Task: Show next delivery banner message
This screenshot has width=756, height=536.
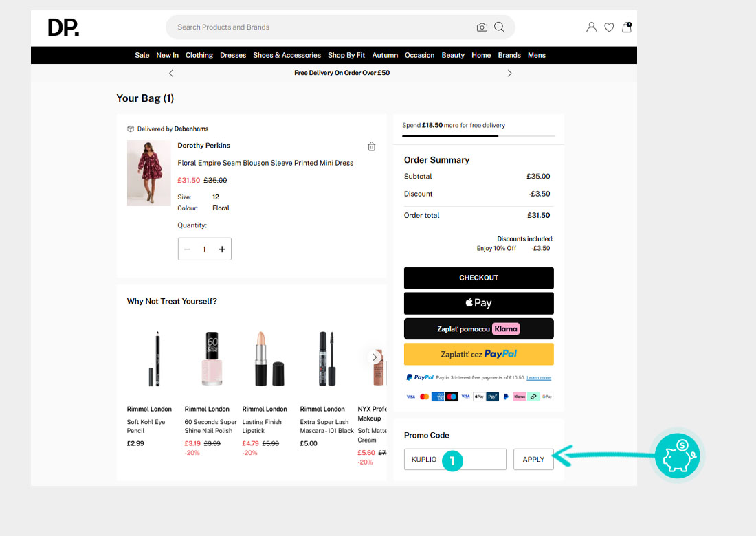Action: click(509, 73)
